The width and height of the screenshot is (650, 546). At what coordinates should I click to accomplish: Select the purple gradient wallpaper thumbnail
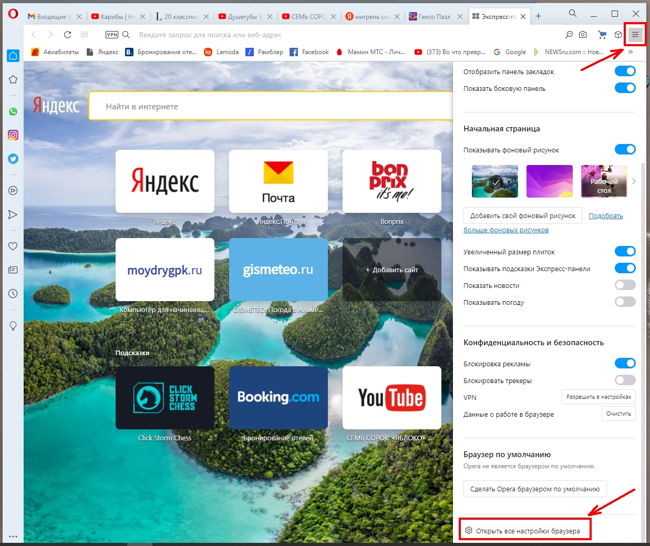click(x=549, y=181)
